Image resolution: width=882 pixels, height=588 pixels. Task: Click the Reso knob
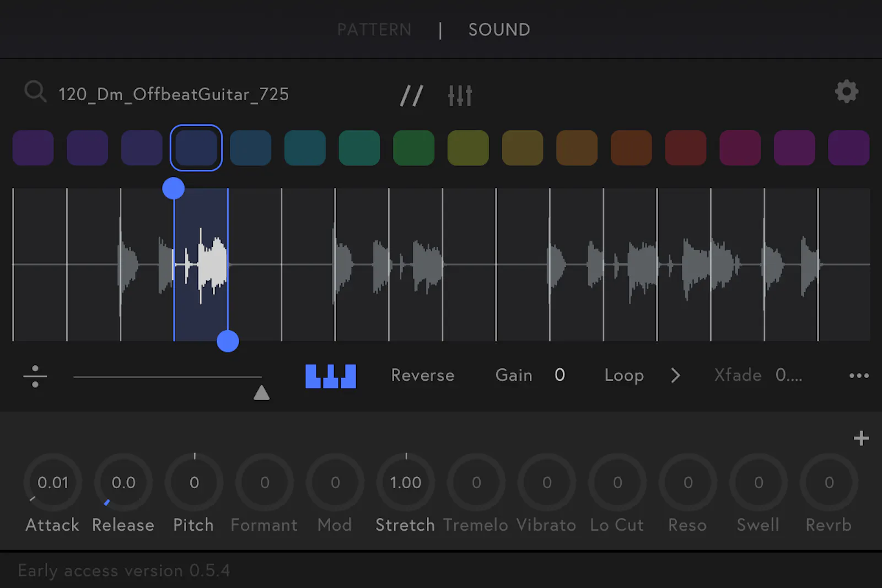pyautogui.click(x=688, y=482)
